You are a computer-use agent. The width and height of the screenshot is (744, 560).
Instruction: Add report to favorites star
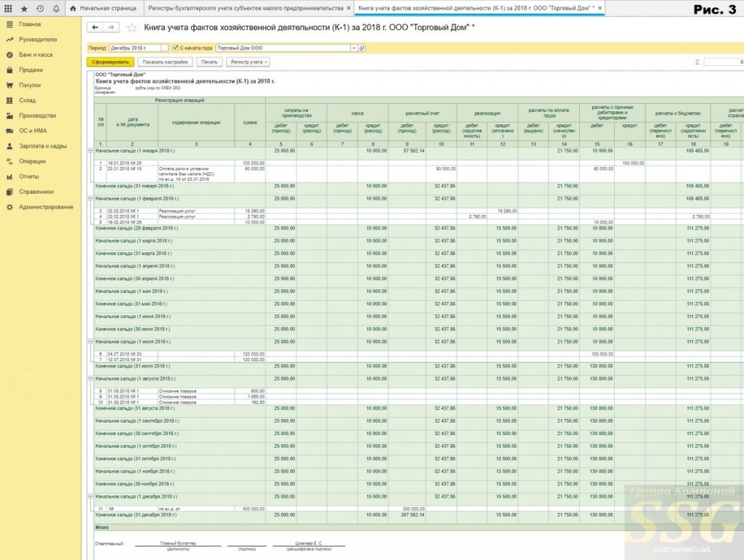[x=132, y=28]
